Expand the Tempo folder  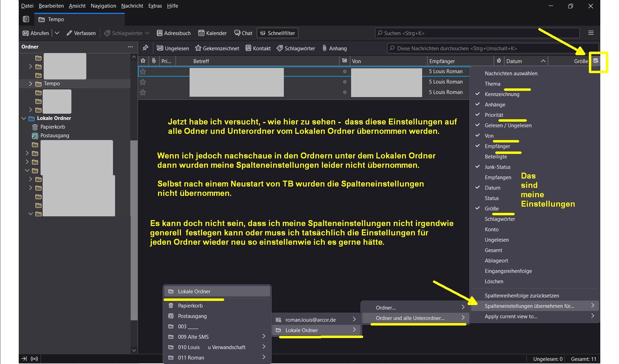[30, 84]
